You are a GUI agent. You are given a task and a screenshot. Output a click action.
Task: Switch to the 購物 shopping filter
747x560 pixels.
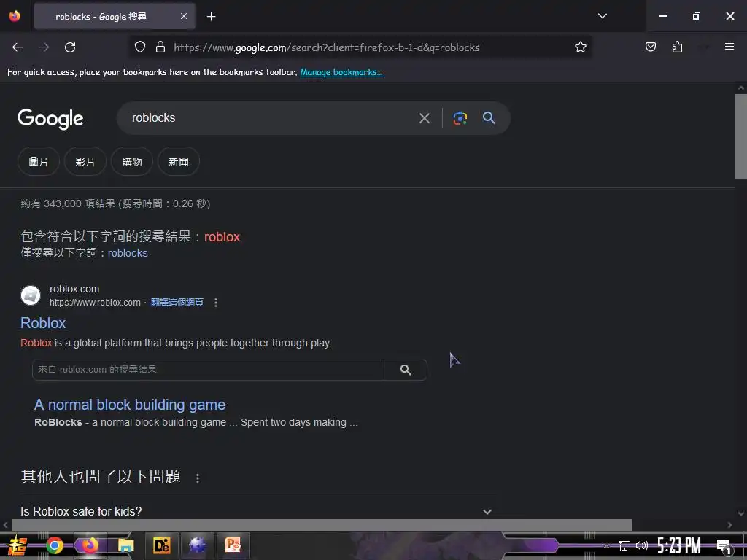tap(132, 162)
